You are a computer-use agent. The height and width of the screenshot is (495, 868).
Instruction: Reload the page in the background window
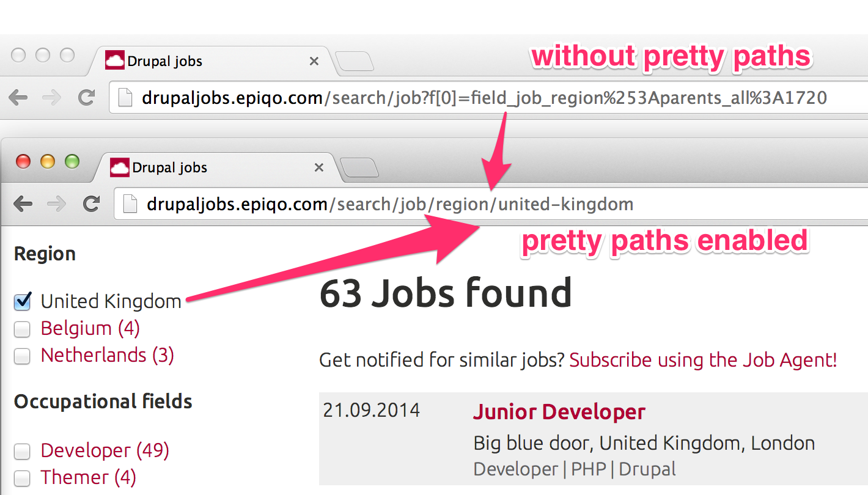[87, 97]
